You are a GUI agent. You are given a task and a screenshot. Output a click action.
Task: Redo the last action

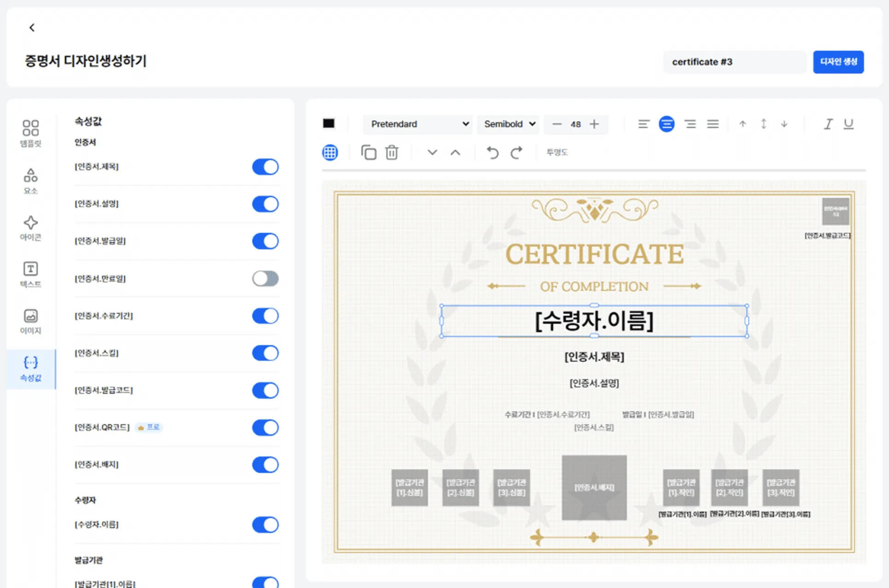tap(516, 152)
